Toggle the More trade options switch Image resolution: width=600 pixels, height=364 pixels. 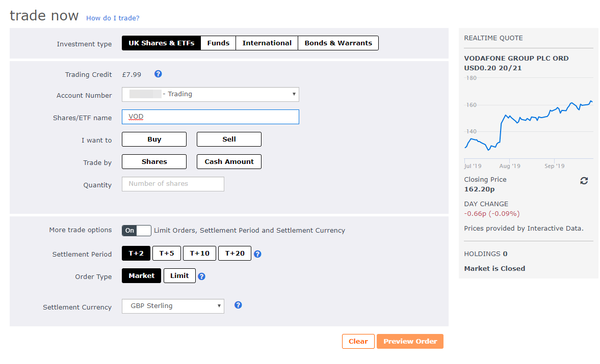[137, 231]
